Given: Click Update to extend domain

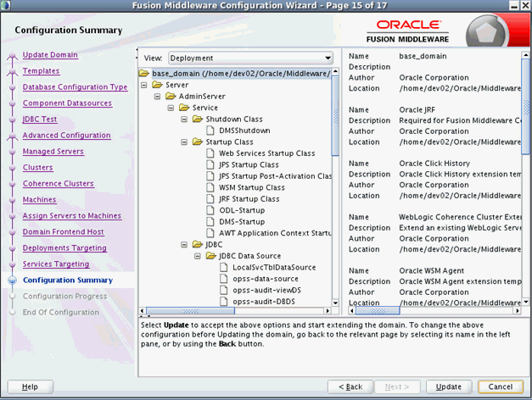Looking at the screenshot, I should [449, 386].
